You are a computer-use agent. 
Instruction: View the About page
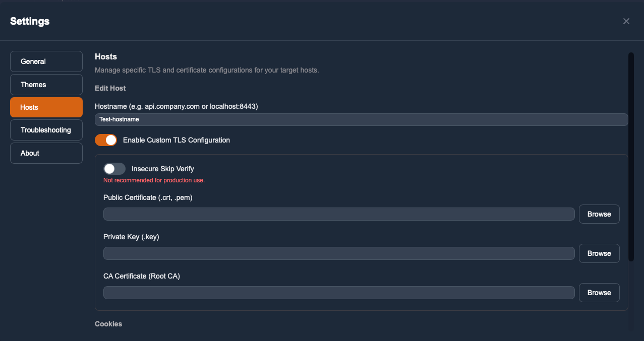46,153
